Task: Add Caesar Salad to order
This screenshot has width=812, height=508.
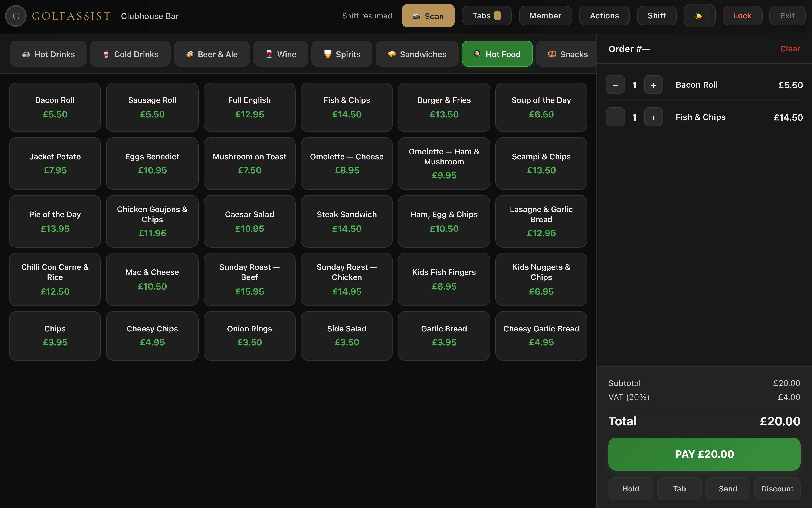Action: 249,221
